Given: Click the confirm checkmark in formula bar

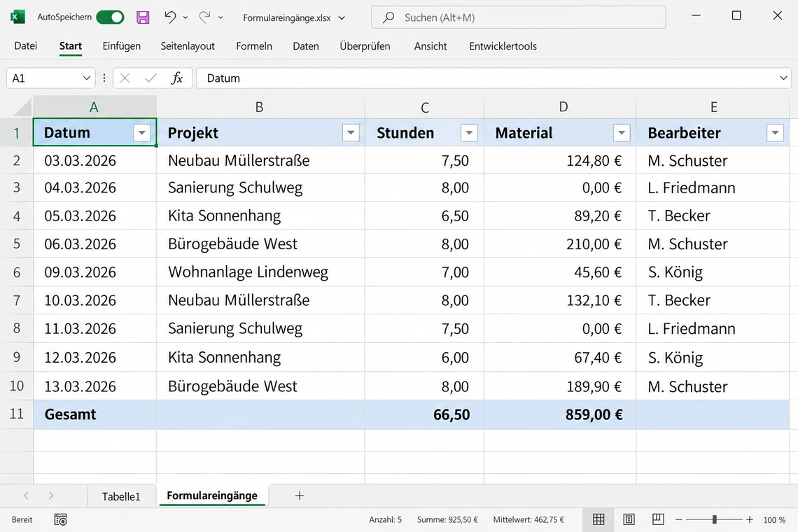Looking at the screenshot, I should point(150,78).
